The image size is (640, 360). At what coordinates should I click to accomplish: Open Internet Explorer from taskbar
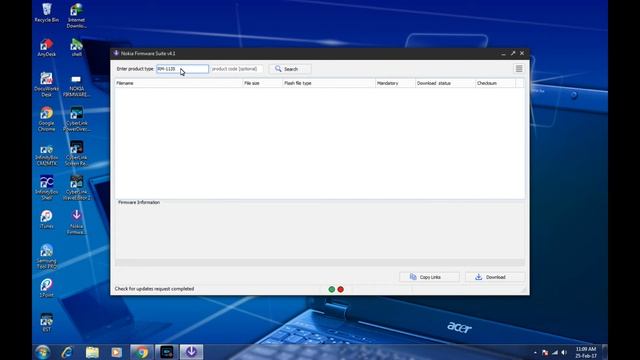67,352
